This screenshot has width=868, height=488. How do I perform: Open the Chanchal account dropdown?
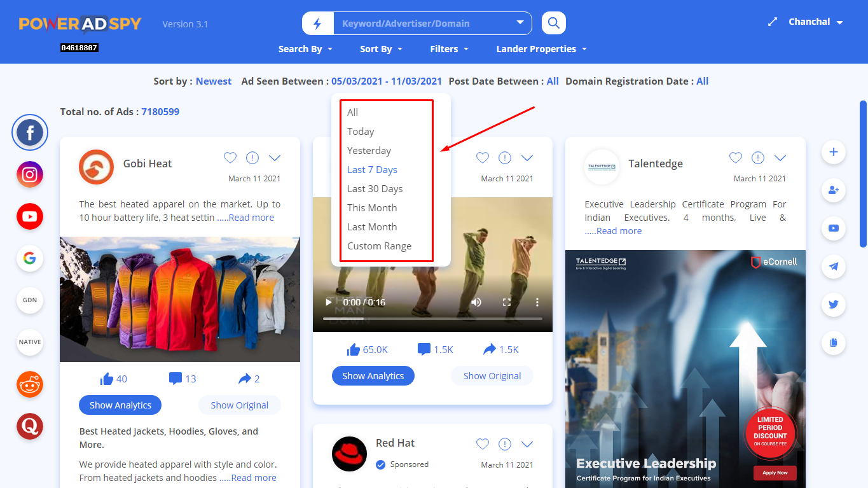[816, 22]
